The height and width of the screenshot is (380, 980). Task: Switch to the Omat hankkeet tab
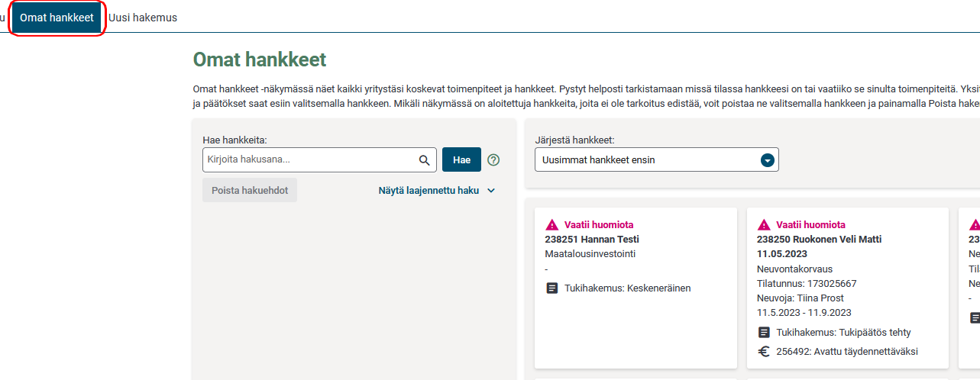pyautogui.click(x=57, y=18)
